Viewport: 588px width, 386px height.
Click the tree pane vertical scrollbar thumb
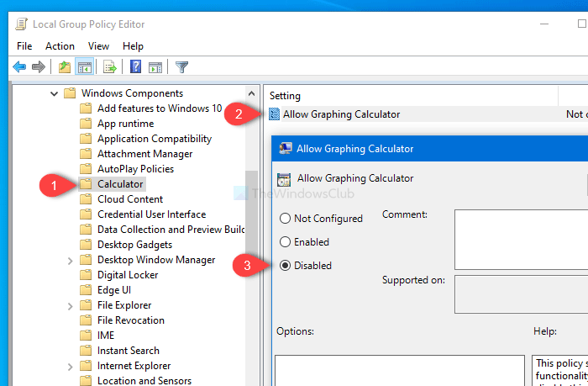click(252, 211)
